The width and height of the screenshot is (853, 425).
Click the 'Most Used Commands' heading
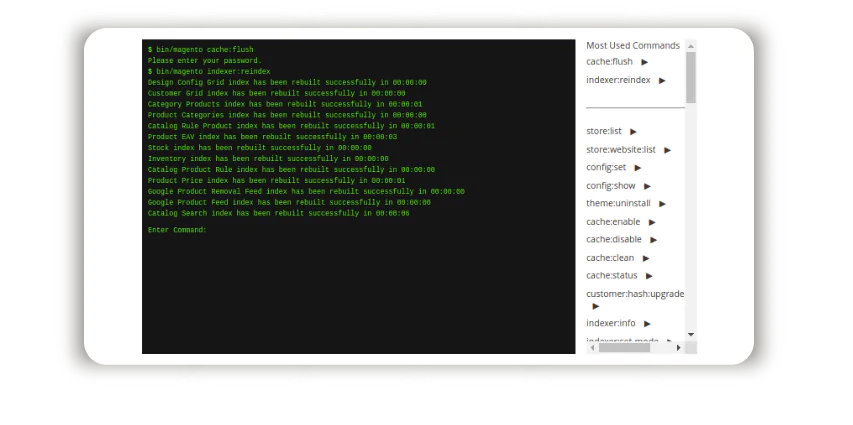tap(633, 46)
